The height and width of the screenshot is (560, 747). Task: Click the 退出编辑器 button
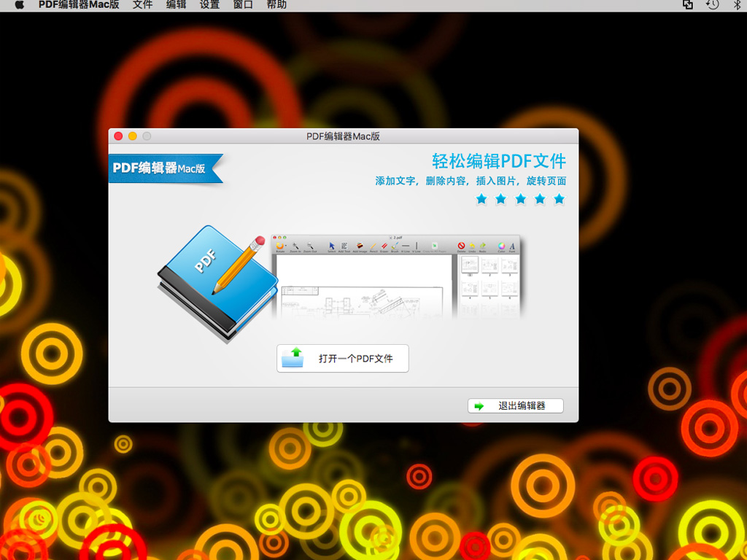pyautogui.click(x=515, y=405)
